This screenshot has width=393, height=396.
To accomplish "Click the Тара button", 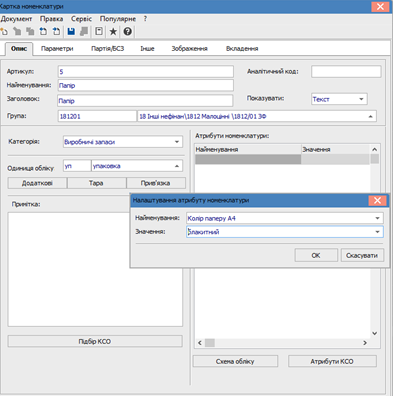I will 96,183.
